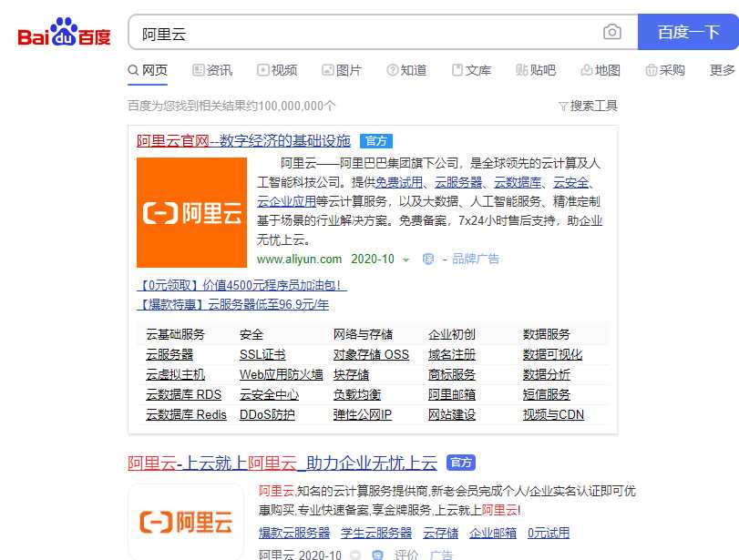Open the 云存储 link
Viewport: 739px width, 560px height.
[x=441, y=534]
